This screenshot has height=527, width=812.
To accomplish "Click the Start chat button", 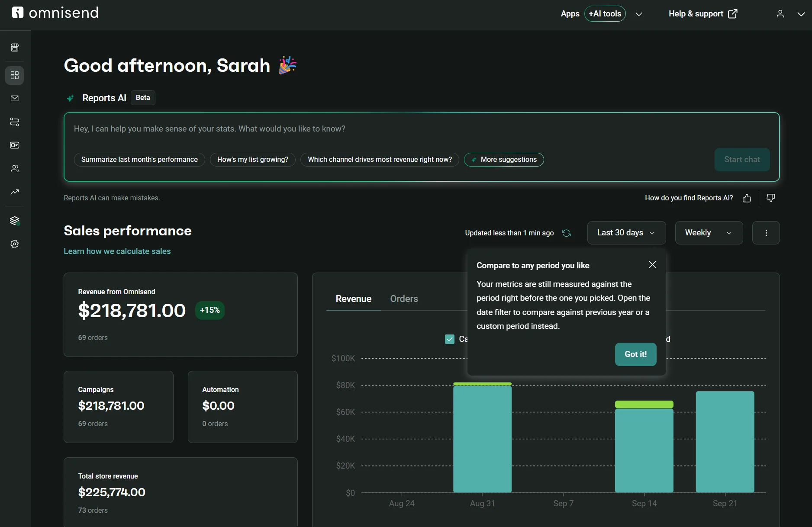I will pos(742,160).
